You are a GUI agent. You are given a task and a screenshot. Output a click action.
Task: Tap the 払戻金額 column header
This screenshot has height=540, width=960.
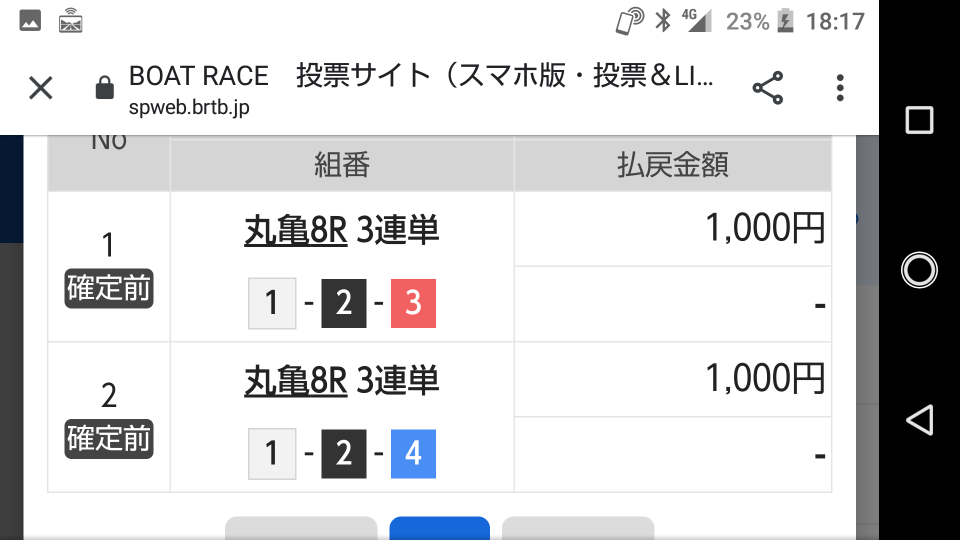(x=673, y=165)
